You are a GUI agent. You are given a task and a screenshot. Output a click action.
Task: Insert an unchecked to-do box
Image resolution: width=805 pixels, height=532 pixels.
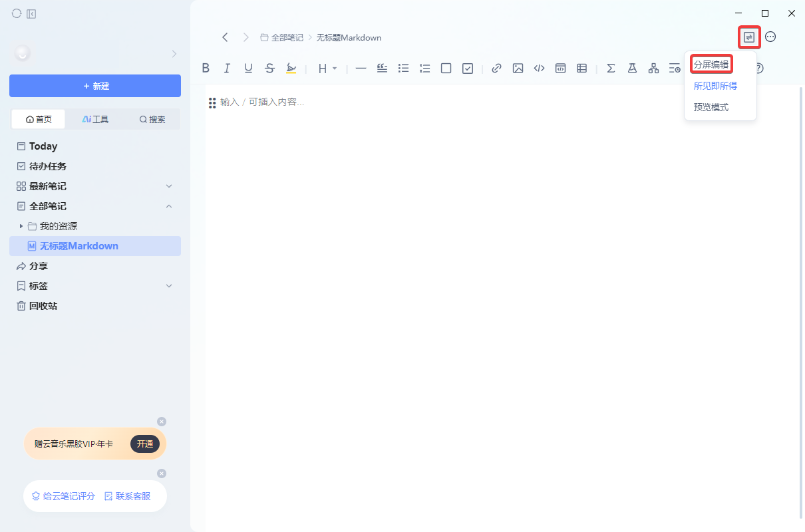pyautogui.click(x=446, y=68)
